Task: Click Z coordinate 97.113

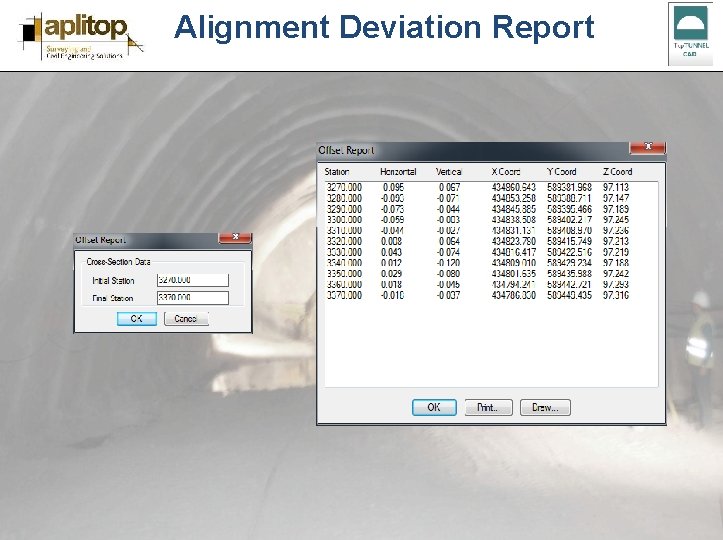Action: [616, 187]
